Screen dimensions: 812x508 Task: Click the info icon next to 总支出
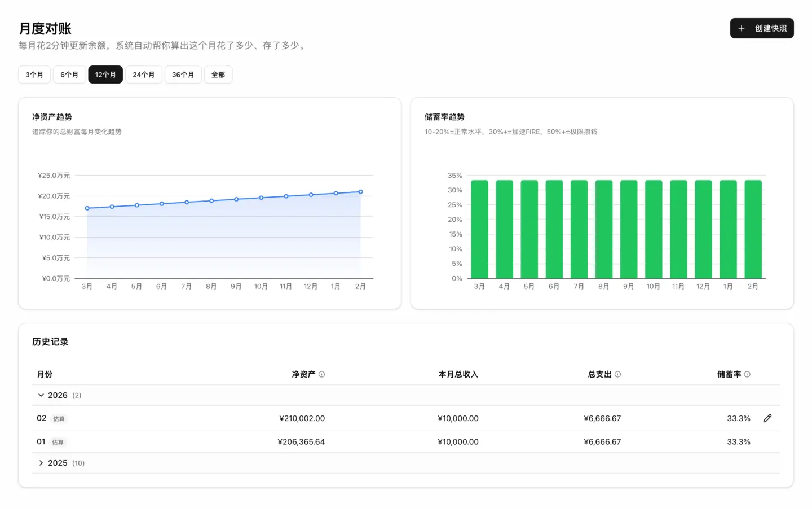pos(617,374)
